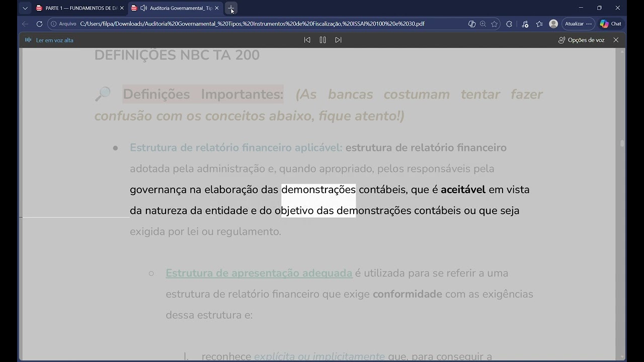Skip to previous paragraph in read aloud
This screenshot has width=644, height=362.
coord(307,40)
